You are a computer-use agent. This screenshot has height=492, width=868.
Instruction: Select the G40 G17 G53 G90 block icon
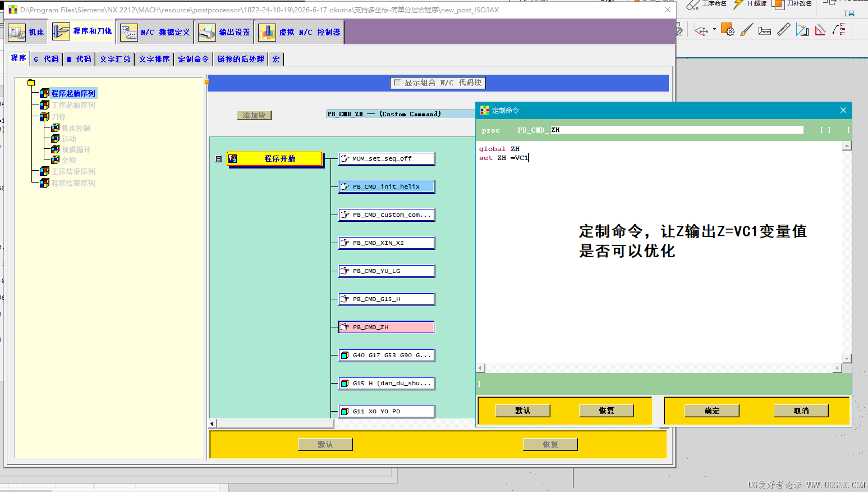[x=345, y=355]
